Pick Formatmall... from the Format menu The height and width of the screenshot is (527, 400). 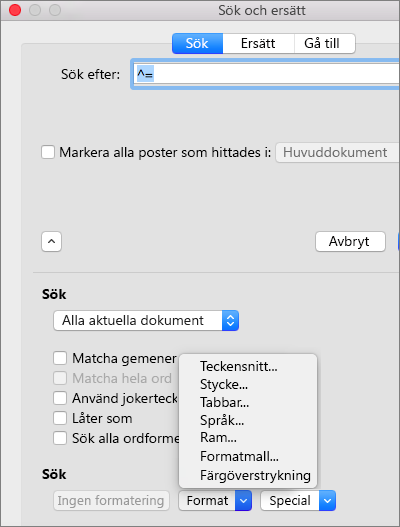[248, 456]
